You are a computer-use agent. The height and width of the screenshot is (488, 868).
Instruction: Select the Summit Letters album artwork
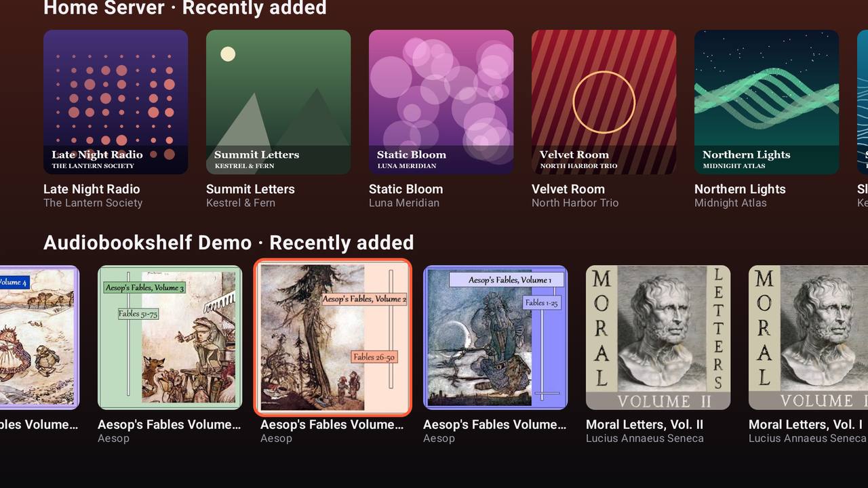pyautogui.click(x=279, y=102)
